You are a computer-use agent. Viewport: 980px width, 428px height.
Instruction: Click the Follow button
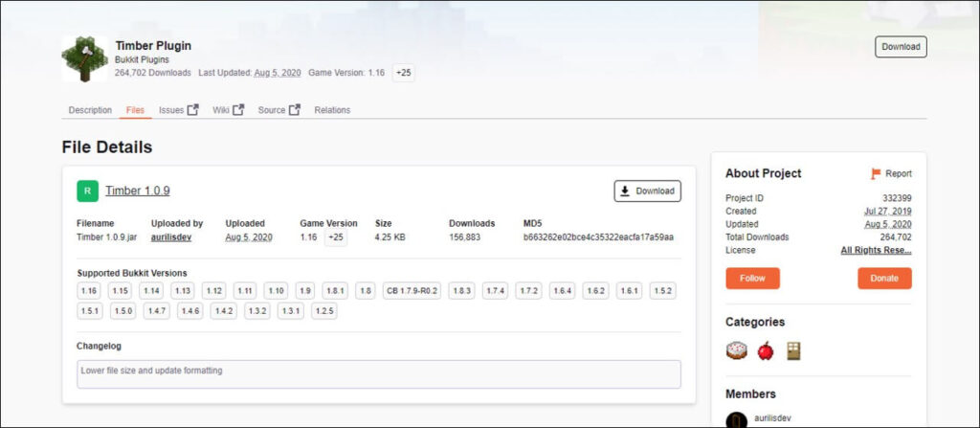click(x=752, y=279)
